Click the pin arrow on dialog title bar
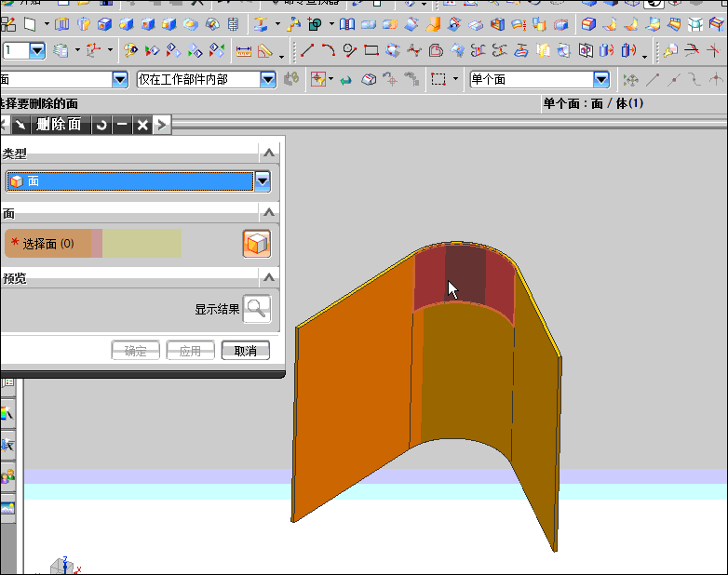This screenshot has height=575, width=728. [x=20, y=125]
